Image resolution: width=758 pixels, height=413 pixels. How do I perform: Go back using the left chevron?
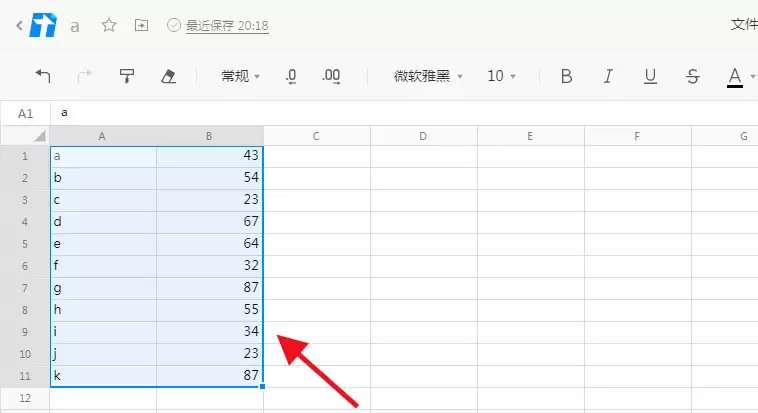19,25
